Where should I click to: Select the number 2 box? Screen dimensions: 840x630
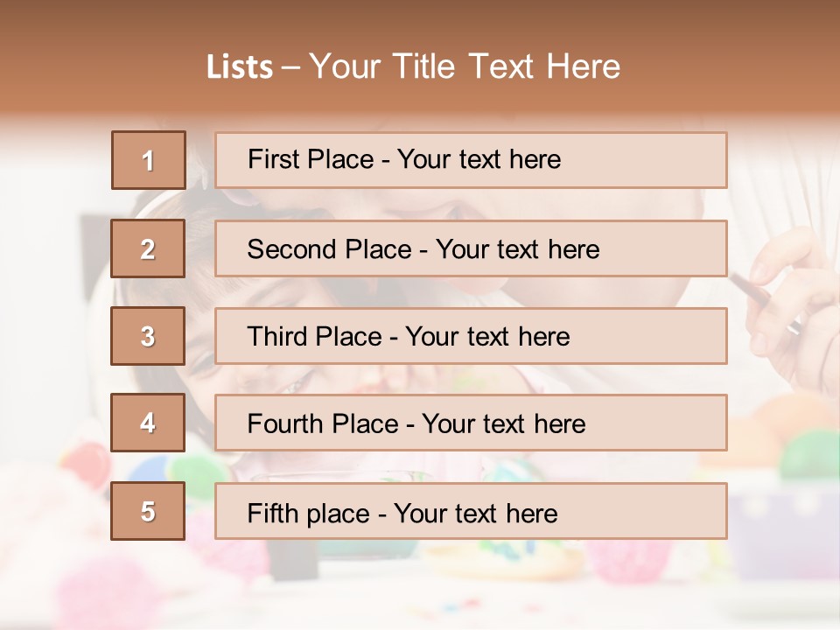[x=148, y=248]
